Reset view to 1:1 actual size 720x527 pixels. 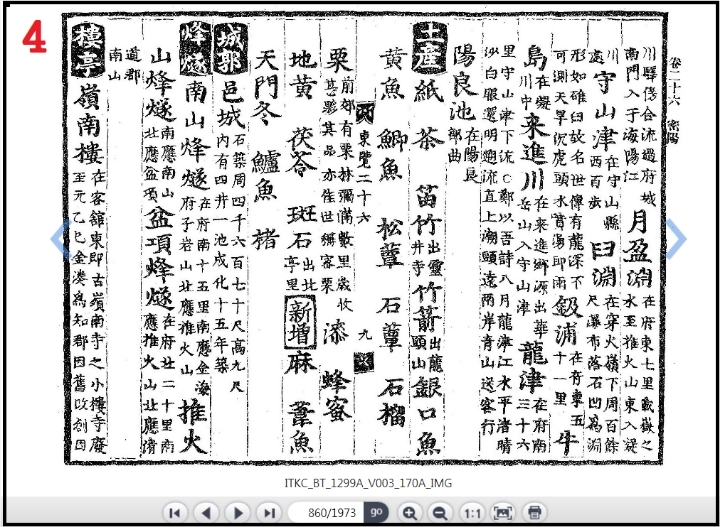pos(472,512)
